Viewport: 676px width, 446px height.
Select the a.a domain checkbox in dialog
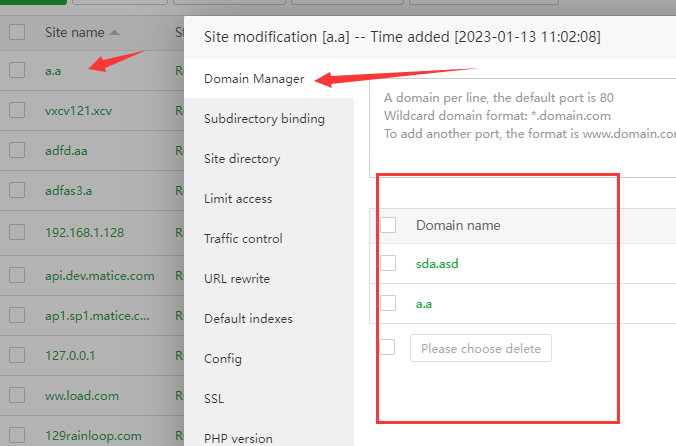tap(388, 302)
